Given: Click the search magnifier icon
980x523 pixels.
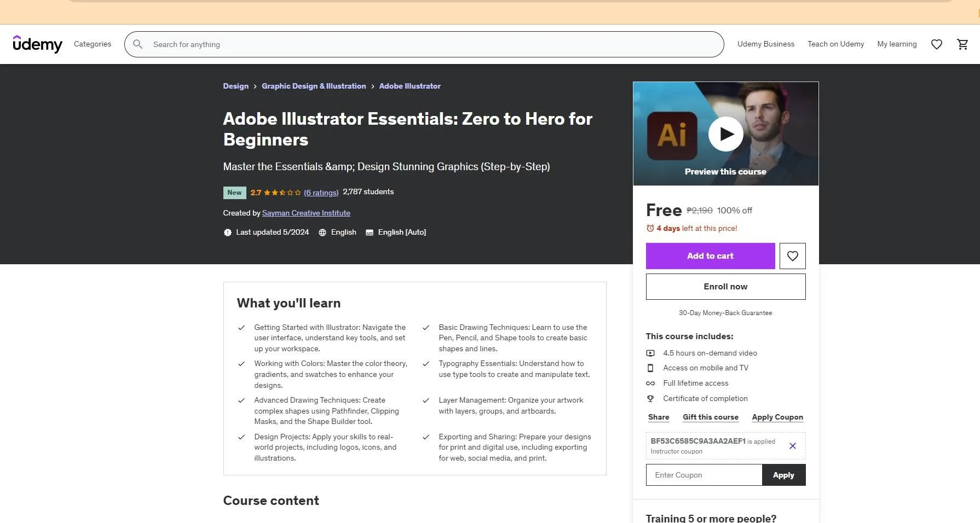Looking at the screenshot, I should pos(138,44).
